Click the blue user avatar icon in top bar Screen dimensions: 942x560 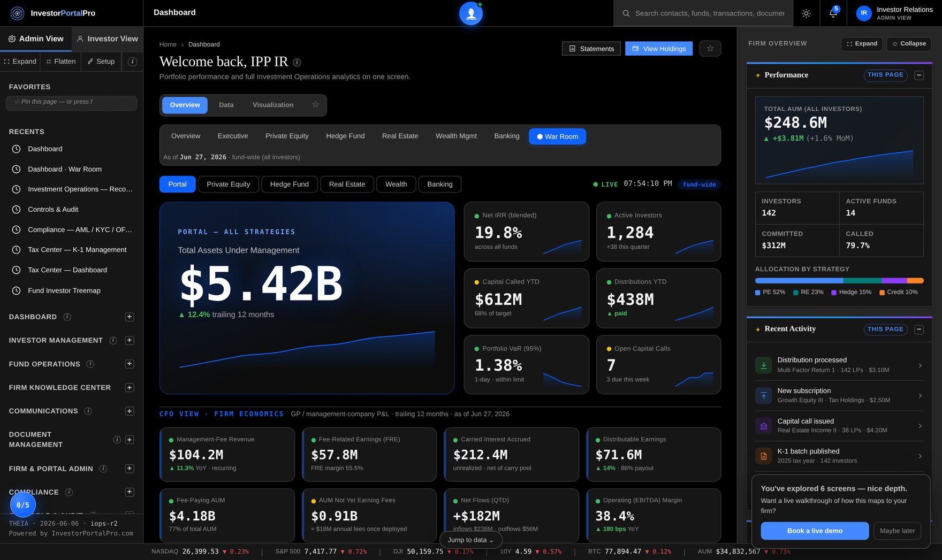pos(471,13)
